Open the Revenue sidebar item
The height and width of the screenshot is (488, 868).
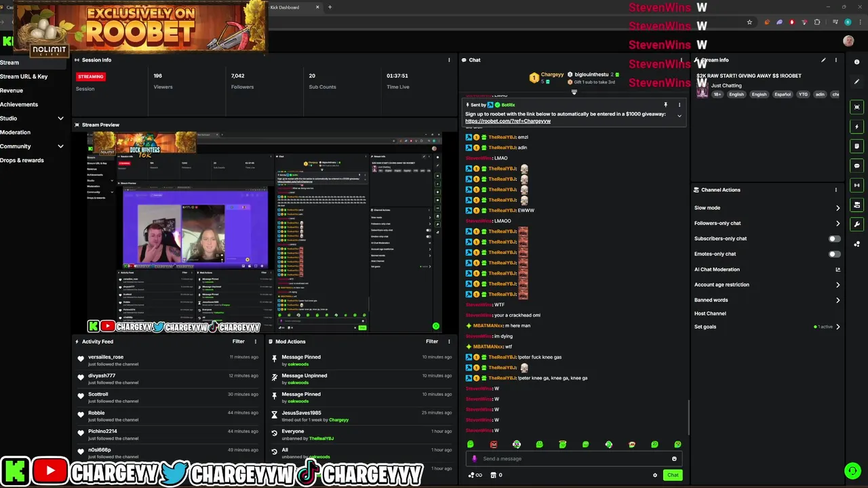pyautogui.click(x=12, y=90)
